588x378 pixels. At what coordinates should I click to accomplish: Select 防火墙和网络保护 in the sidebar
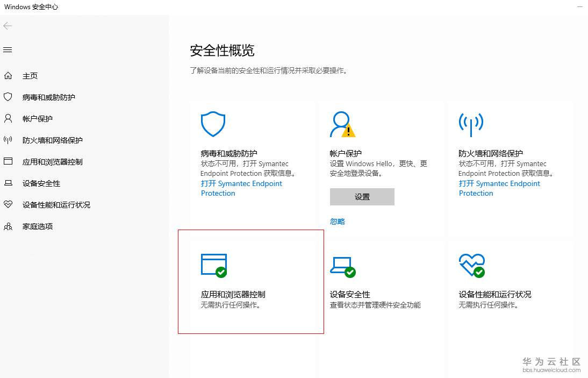click(53, 140)
